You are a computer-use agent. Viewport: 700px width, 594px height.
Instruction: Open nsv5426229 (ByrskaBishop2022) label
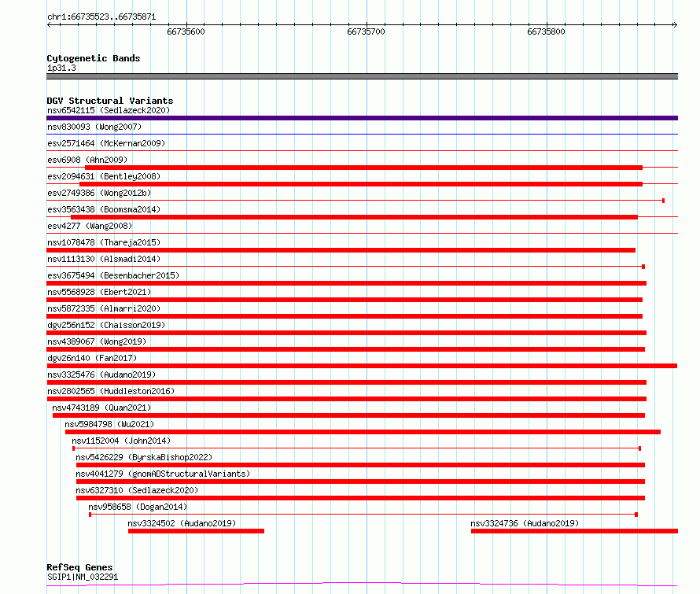(144, 457)
